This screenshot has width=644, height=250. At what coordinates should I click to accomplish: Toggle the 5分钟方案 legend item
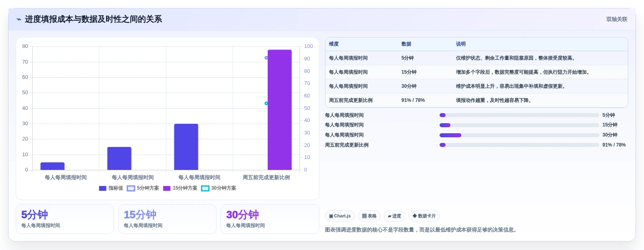pos(143,188)
